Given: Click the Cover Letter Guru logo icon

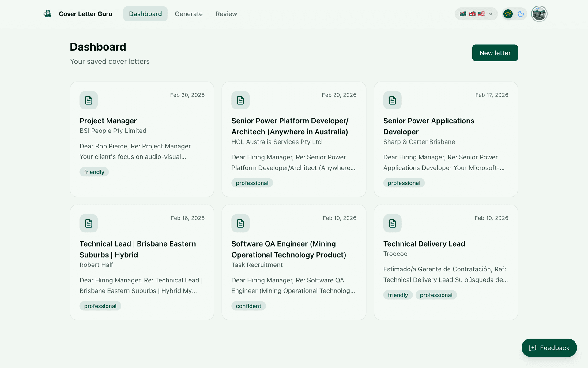Looking at the screenshot, I should [47, 14].
